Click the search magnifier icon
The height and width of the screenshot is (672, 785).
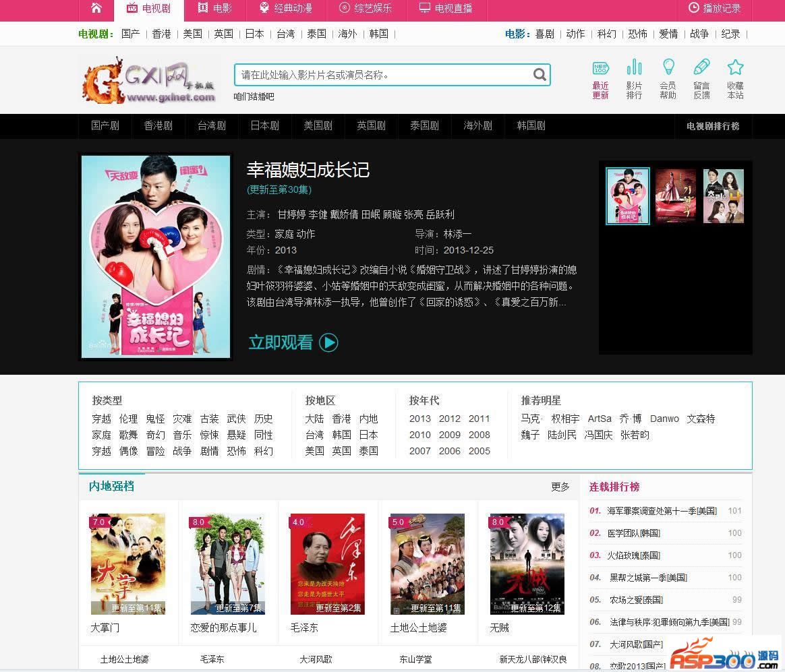[x=540, y=75]
